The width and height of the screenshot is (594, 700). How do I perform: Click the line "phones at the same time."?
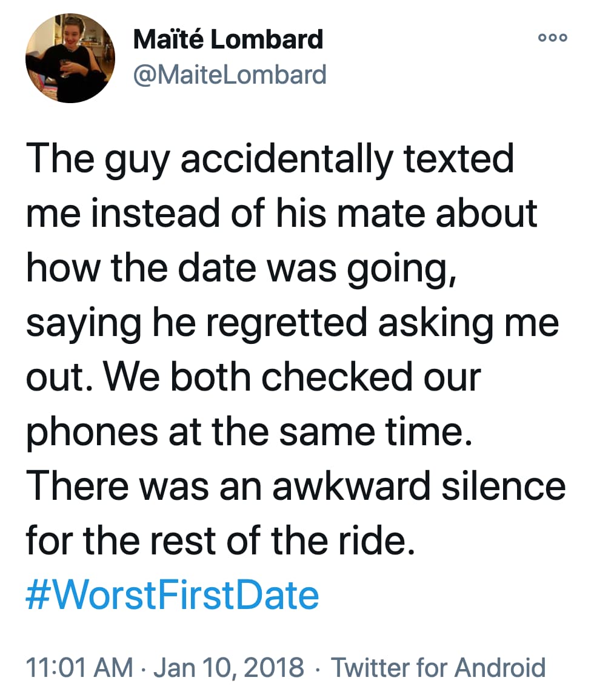[249, 432]
